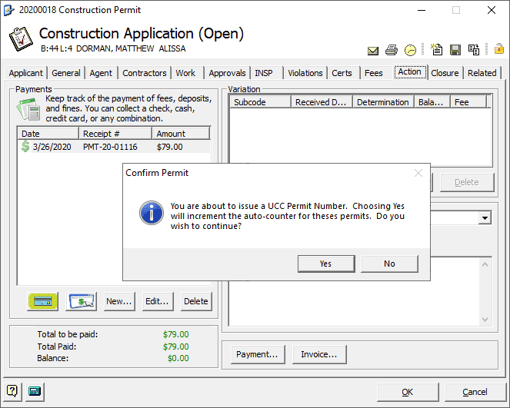Select the PMT-20-01116 payment row
The height and width of the screenshot is (408, 510).
[114, 147]
